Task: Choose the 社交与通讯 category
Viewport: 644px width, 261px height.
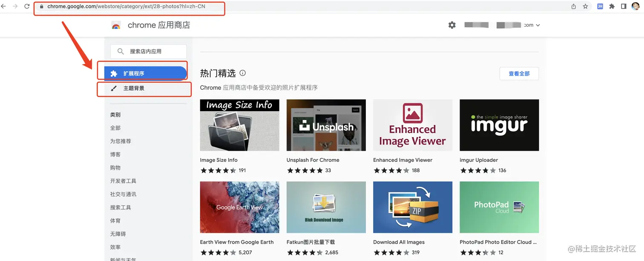Action: pos(123,194)
